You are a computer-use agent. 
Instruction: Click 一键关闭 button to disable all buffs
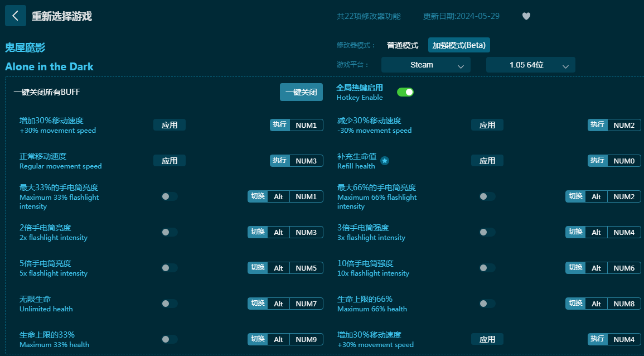301,92
